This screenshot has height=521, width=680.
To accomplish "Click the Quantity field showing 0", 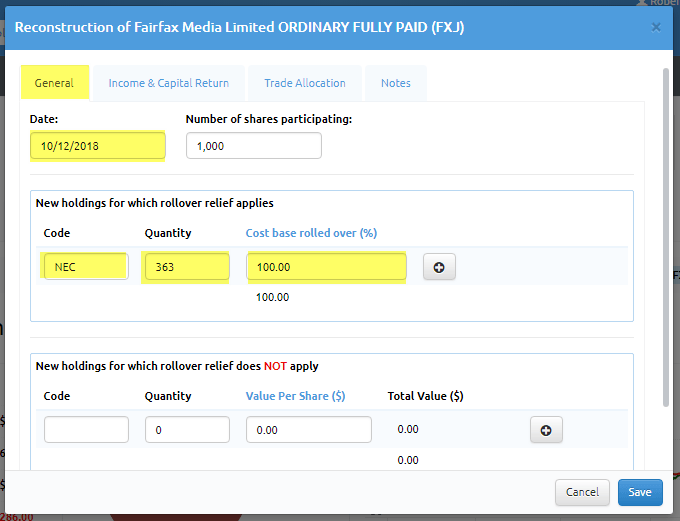I will tap(187, 429).
